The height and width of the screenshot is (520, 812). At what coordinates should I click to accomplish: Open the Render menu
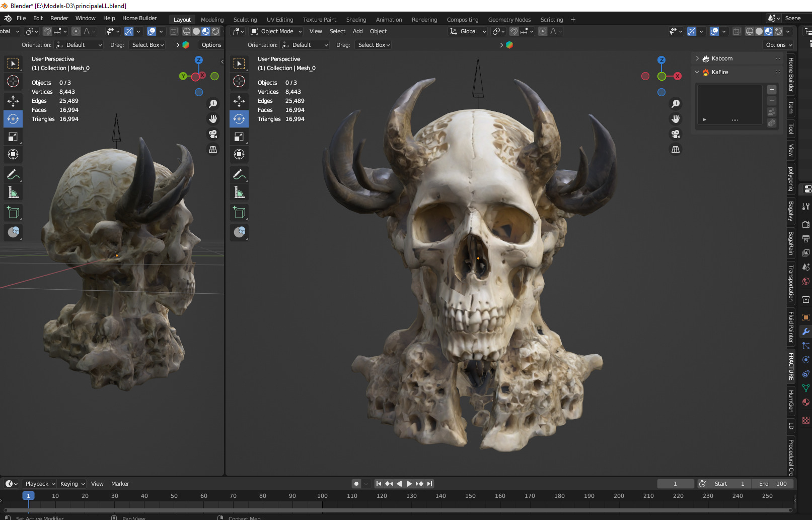point(59,18)
